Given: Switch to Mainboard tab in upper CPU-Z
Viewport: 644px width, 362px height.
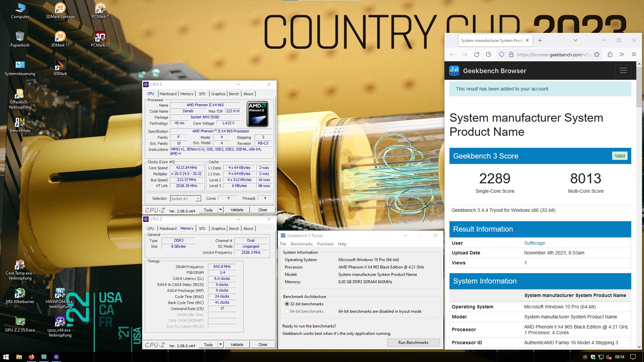Looking at the screenshot, I should [168, 94].
